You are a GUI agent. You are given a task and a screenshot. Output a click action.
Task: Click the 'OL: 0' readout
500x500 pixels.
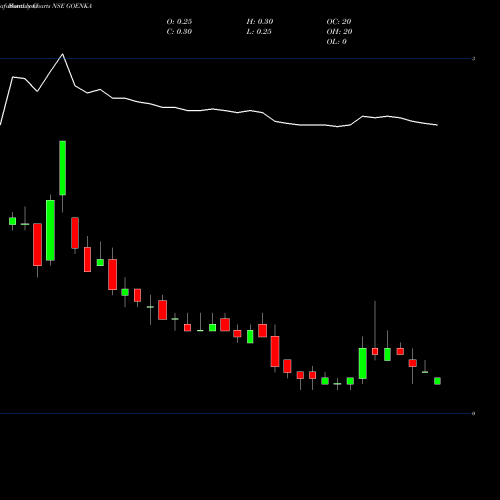[337, 41]
